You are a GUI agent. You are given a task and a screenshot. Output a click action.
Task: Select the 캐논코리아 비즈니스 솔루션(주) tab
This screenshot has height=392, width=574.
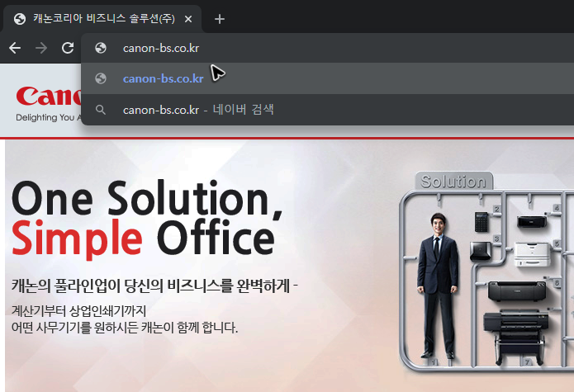point(102,19)
